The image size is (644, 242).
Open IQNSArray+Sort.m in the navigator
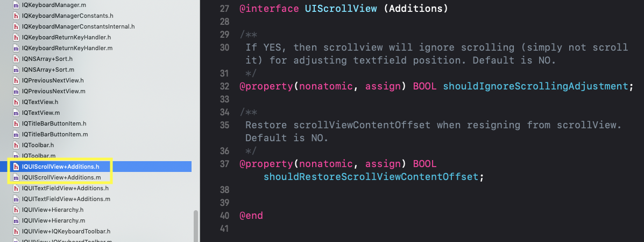(x=48, y=70)
